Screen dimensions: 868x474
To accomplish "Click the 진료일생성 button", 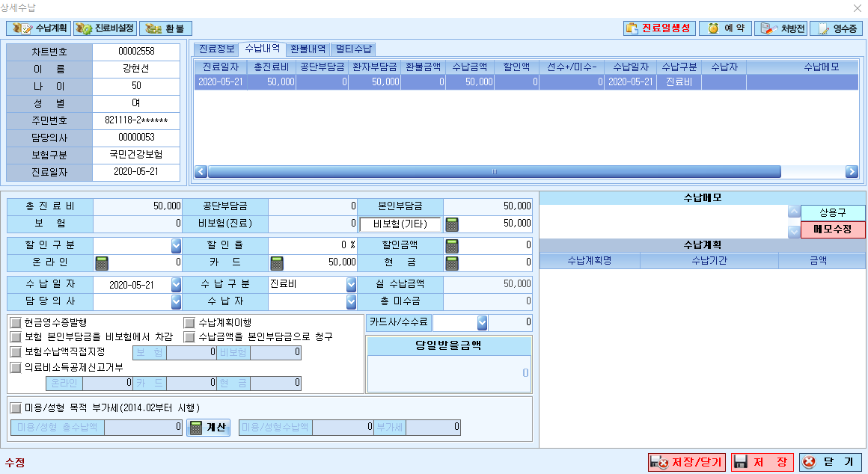I will pyautogui.click(x=659, y=28).
